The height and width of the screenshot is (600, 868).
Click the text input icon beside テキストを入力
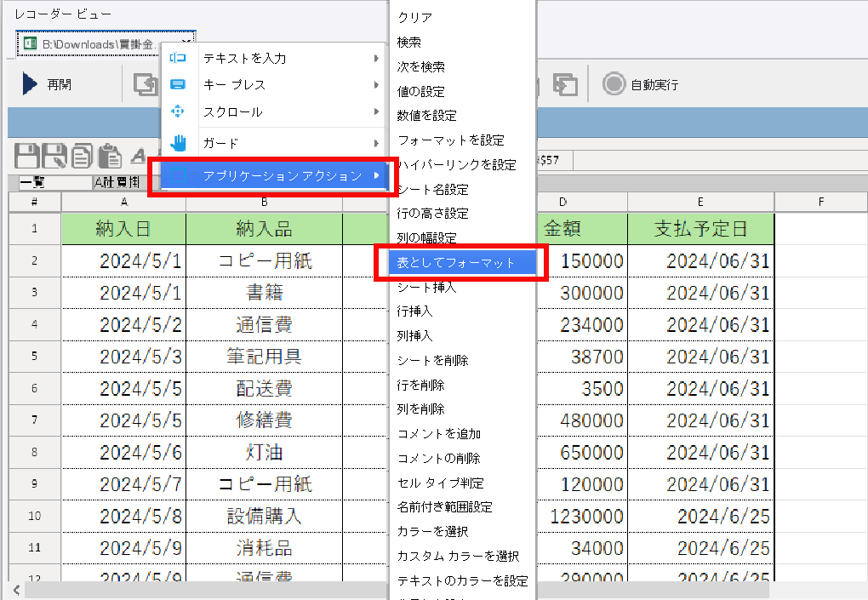click(178, 58)
